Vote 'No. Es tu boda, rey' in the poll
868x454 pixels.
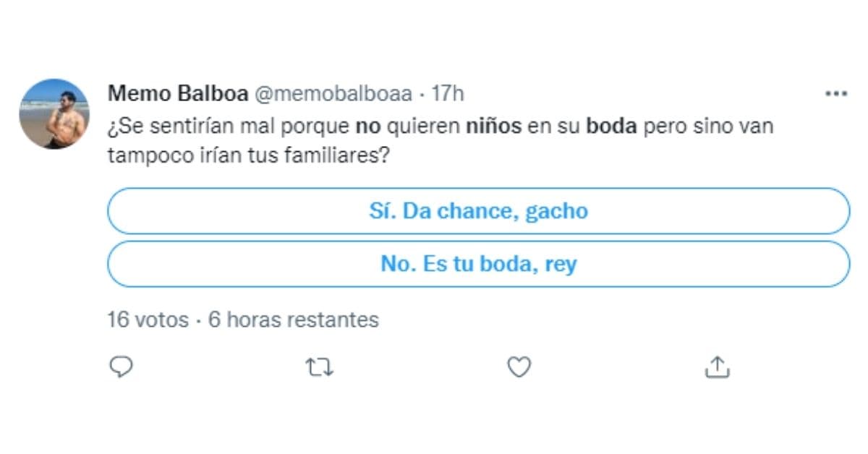(479, 264)
